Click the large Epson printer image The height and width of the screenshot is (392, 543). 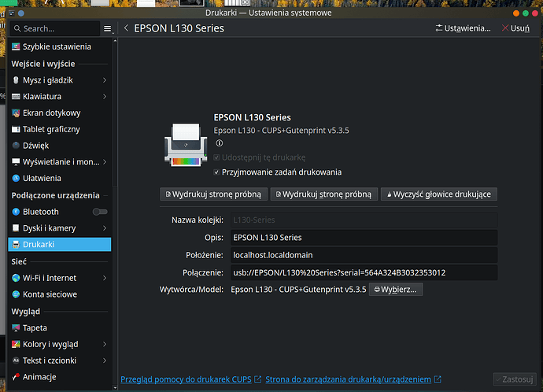point(186,145)
